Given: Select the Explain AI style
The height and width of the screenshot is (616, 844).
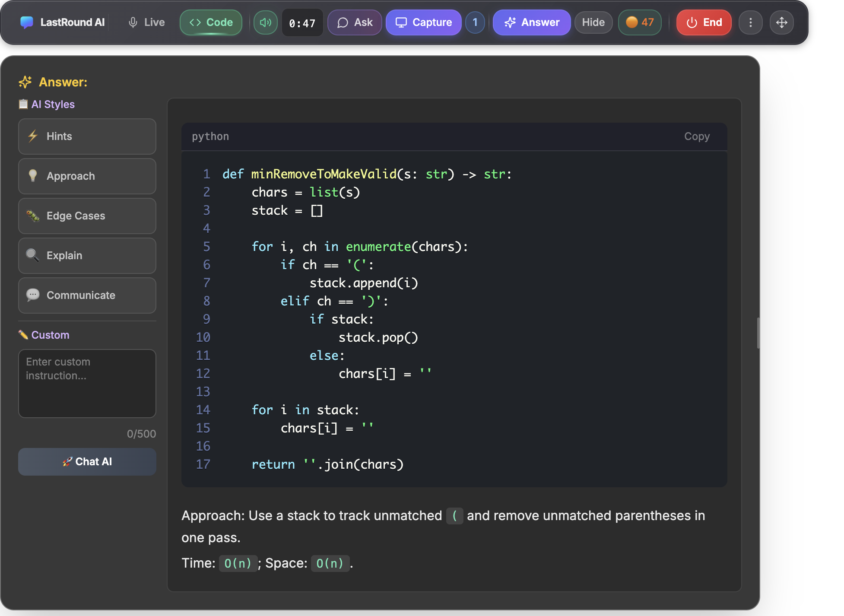Looking at the screenshot, I should (x=87, y=256).
